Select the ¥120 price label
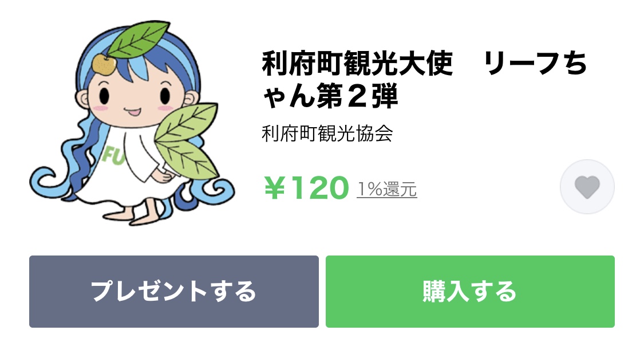 [x=306, y=188]
